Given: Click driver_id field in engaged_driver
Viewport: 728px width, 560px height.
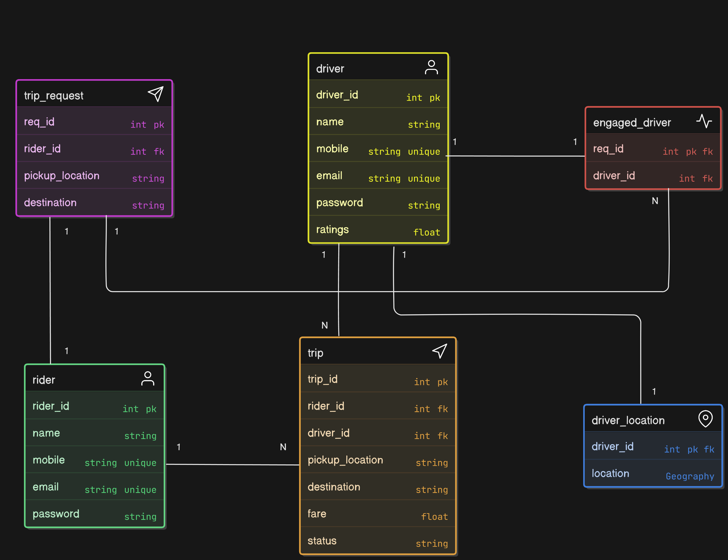Looking at the screenshot, I should pos(653,175).
